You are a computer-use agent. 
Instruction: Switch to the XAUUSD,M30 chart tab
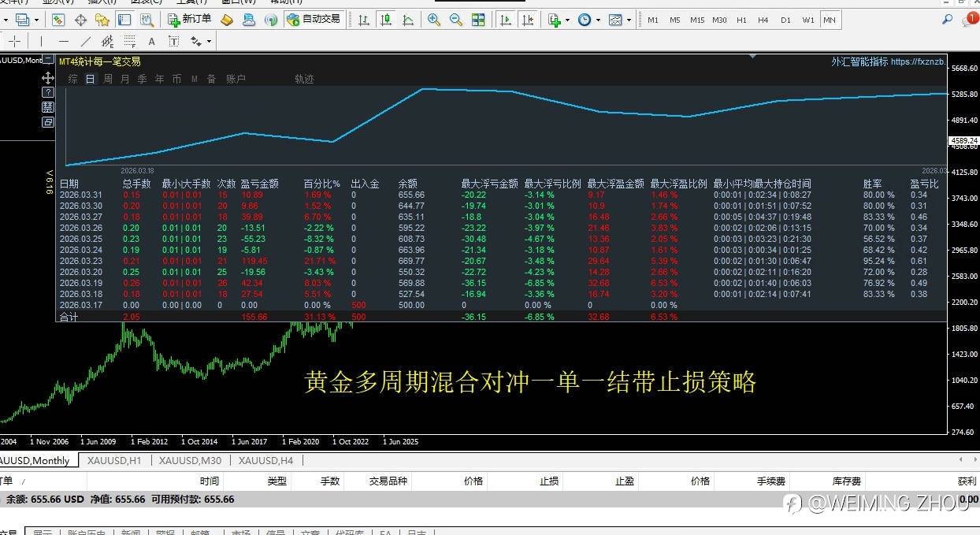point(190,460)
